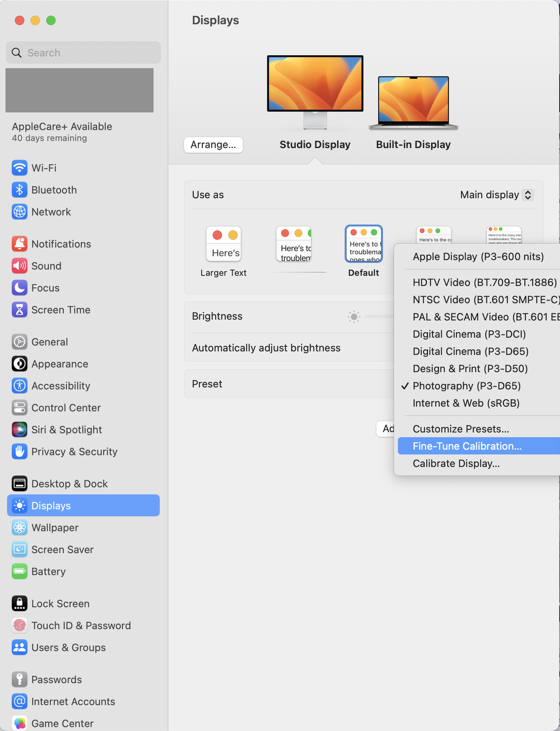
Task: Click the Wi-Fi label in sidebar
Action: (x=44, y=168)
